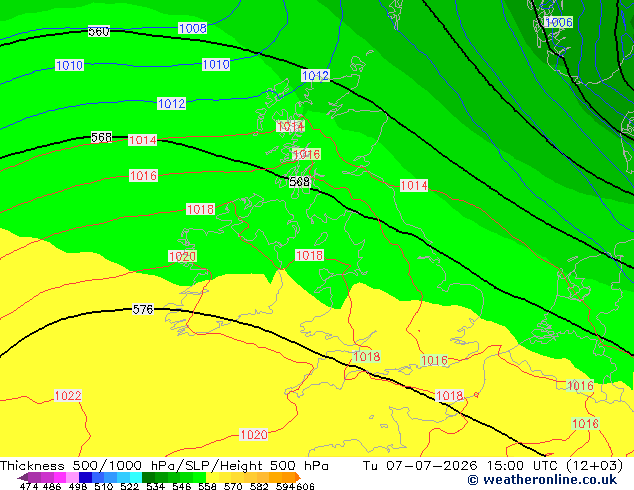634x490 pixels.
Task: Click the 474 value on the legend scale
Action: (29, 486)
